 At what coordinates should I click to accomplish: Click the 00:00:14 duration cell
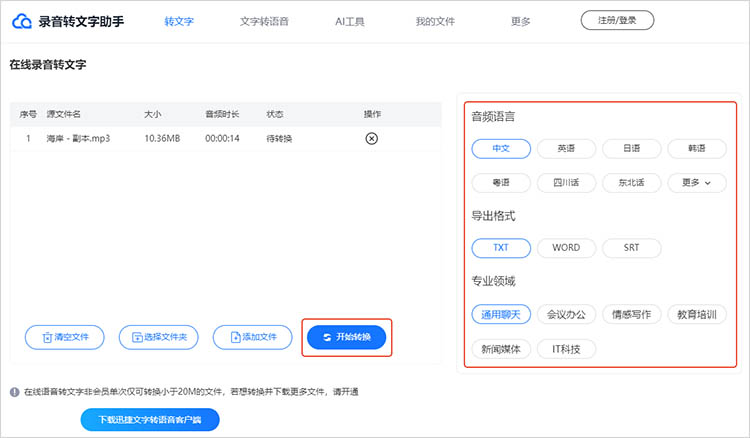tap(222, 139)
